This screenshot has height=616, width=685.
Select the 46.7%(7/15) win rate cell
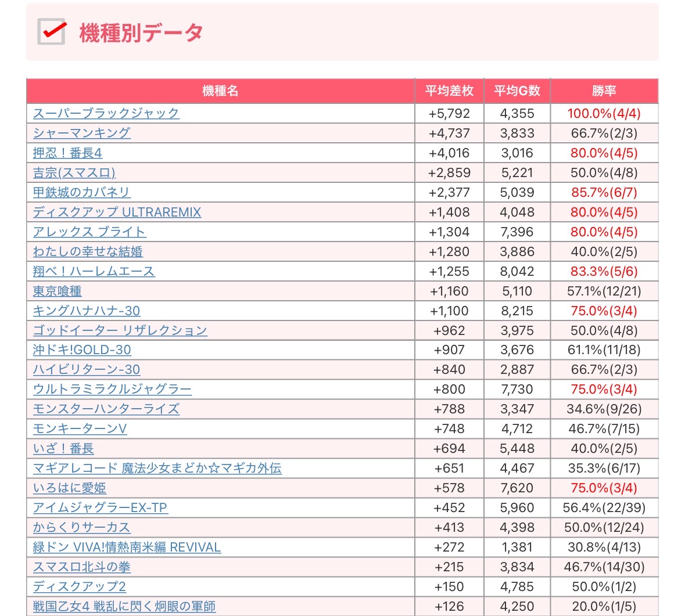604,428
